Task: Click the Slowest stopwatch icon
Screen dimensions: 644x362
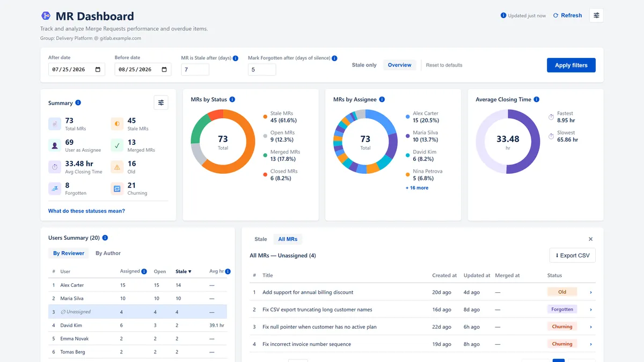Action: click(x=551, y=136)
